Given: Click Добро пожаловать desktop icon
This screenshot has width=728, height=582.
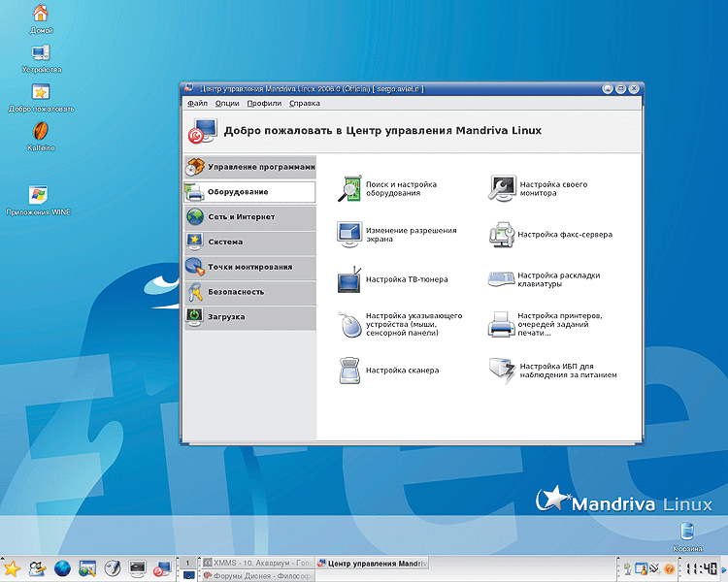Looking at the screenshot, I should [x=42, y=98].
